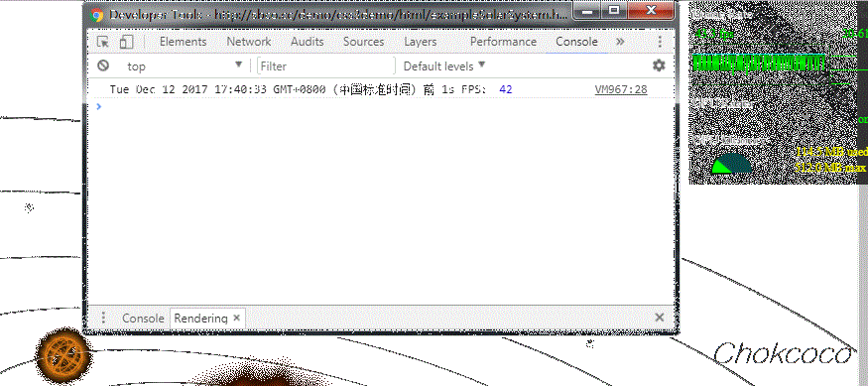Select the Console tab in the top bar

click(x=576, y=42)
